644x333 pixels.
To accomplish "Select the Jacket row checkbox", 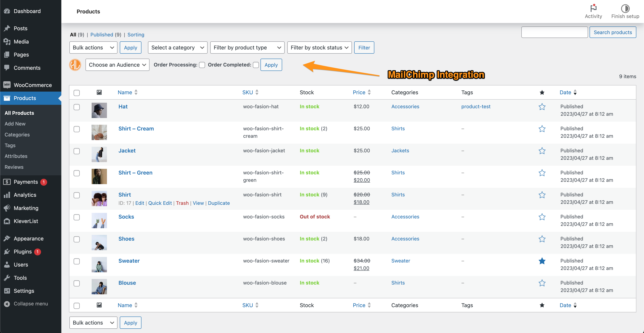I will coord(77,151).
